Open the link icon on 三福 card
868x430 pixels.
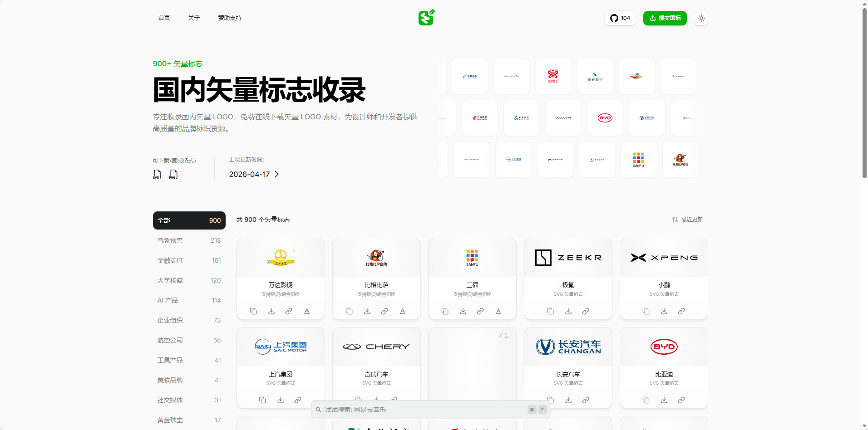coord(480,311)
